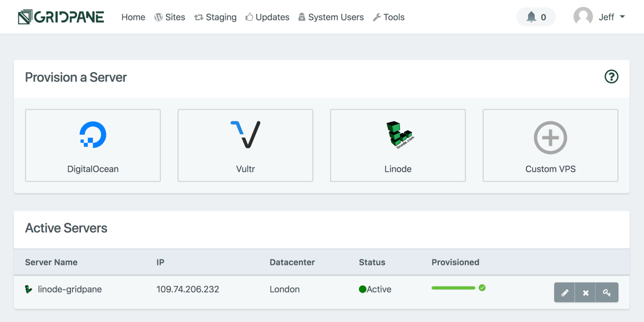Click the IP column header
Viewport: 644px width, 322px height.
tap(160, 262)
